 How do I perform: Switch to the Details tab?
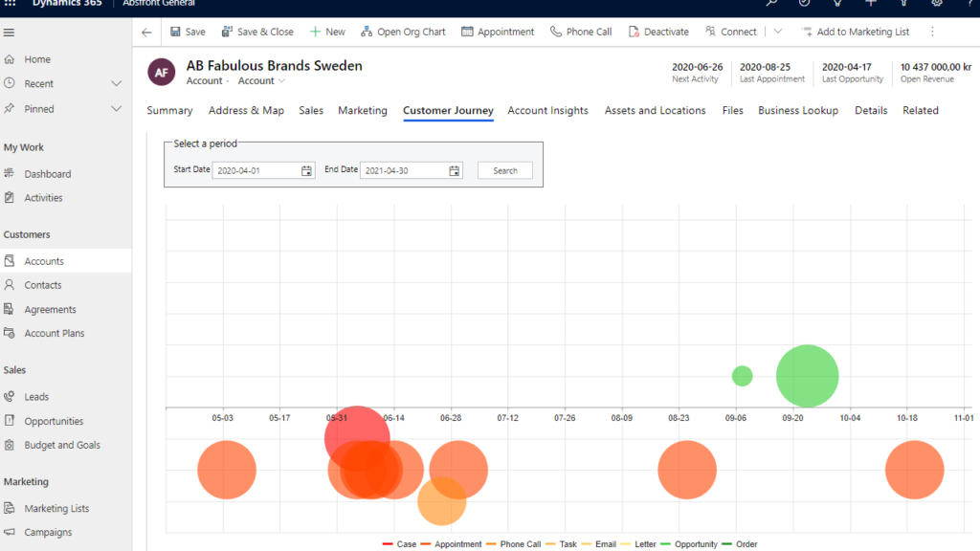click(871, 111)
